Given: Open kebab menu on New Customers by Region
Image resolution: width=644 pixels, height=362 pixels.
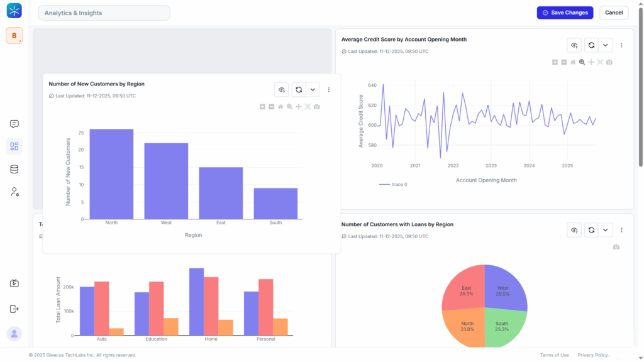Looking at the screenshot, I should (x=329, y=90).
